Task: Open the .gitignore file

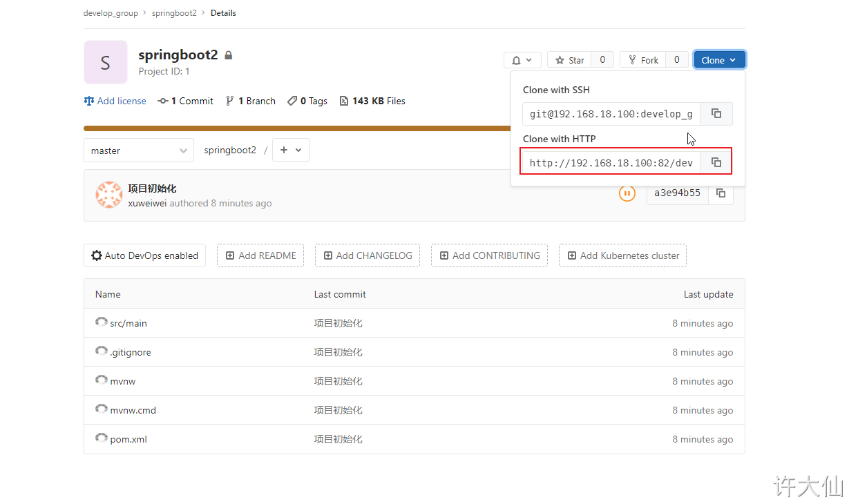Action: click(x=131, y=352)
